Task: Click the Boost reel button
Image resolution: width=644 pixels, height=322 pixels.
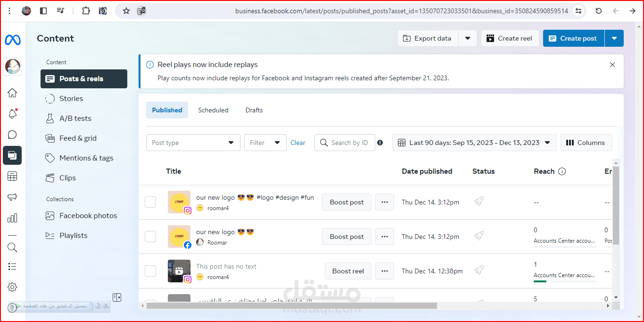Action: pos(348,271)
